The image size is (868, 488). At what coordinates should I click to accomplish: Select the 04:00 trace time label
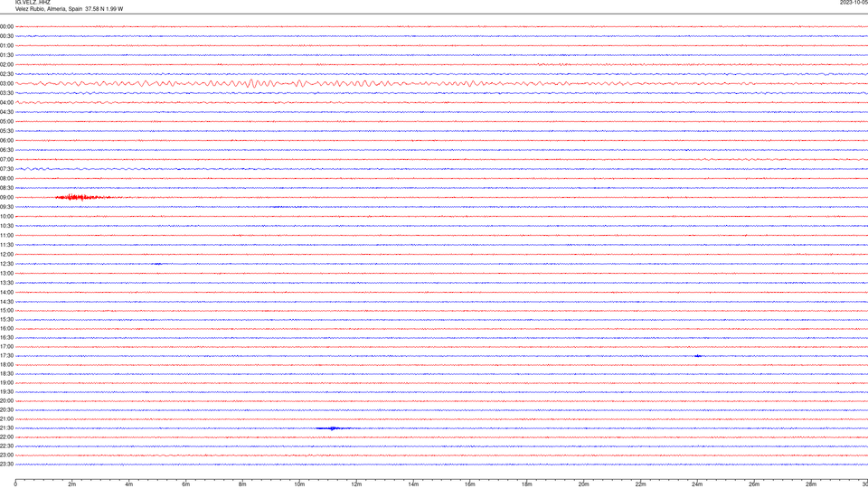coord(6,102)
